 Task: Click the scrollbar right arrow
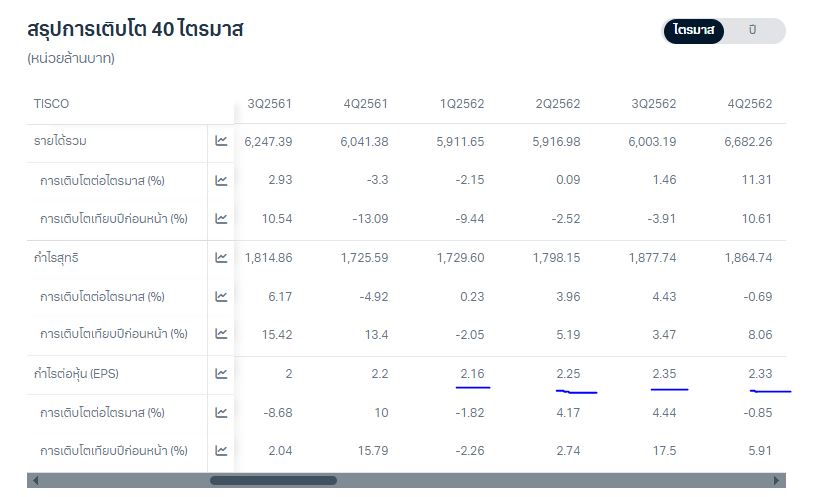[x=776, y=480]
